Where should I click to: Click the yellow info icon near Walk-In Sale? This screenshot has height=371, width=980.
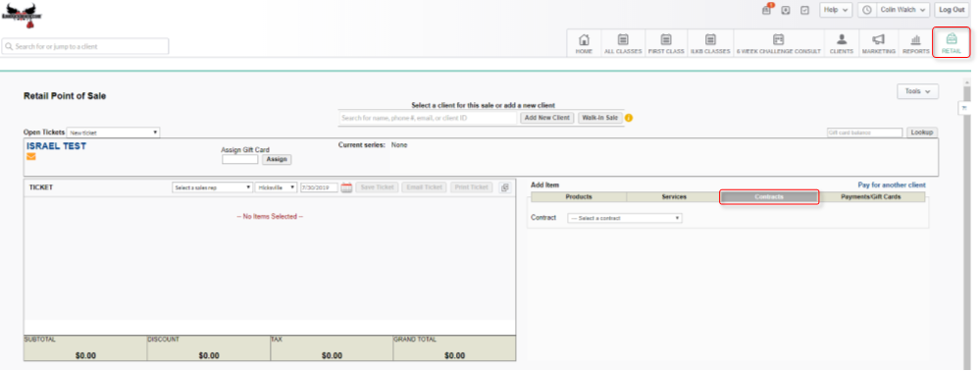pos(629,118)
